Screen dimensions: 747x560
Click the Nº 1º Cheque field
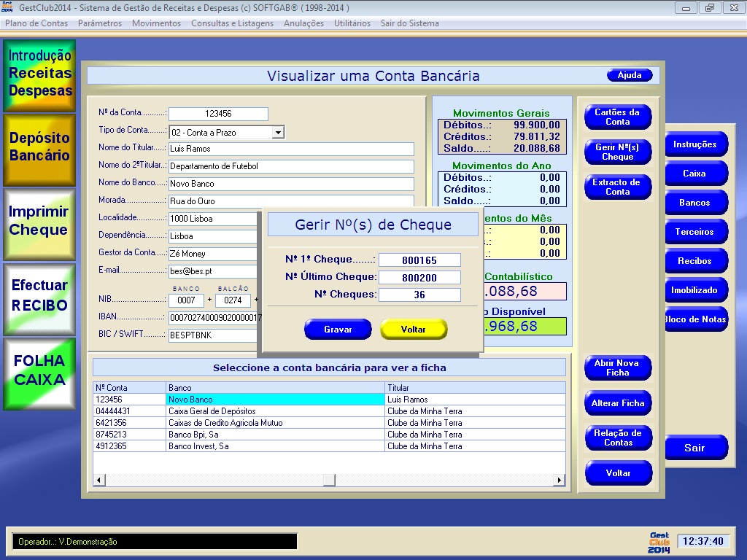tap(419, 260)
